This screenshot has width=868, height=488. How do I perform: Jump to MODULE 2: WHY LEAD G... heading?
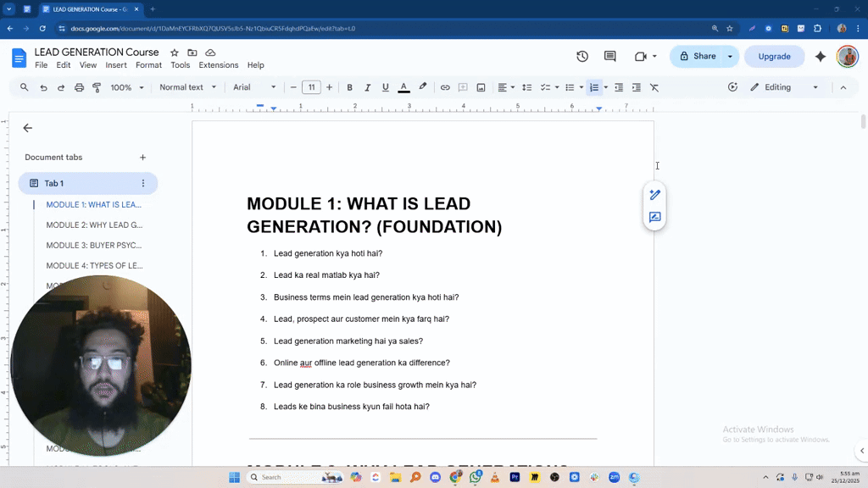(x=94, y=225)
